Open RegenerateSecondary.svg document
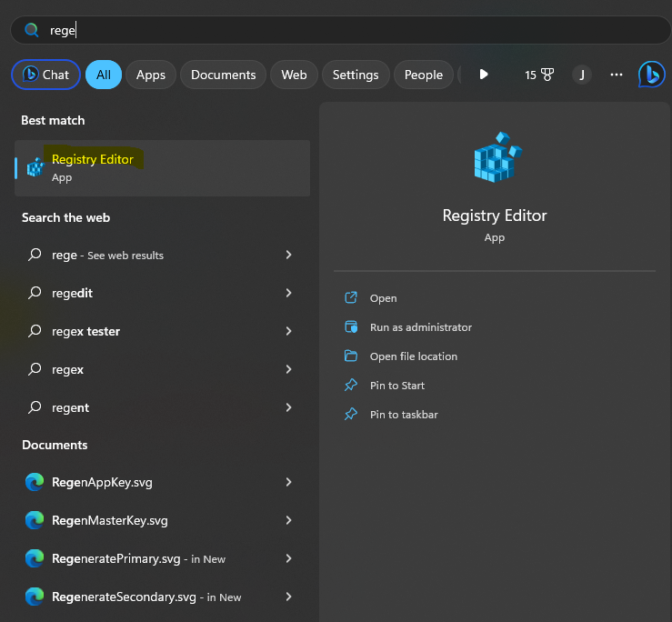 163,597
